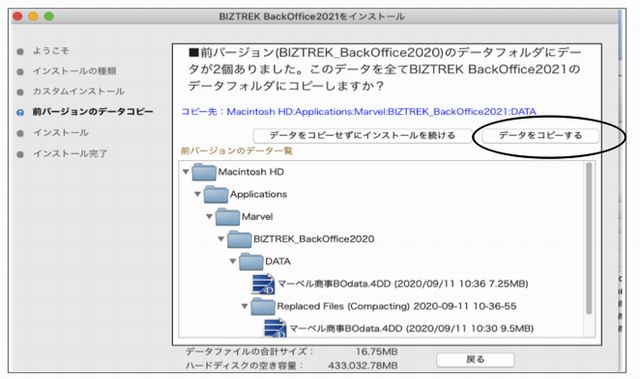Go back with the 戻る button
The image size is (640, 379).
(475, 359)
